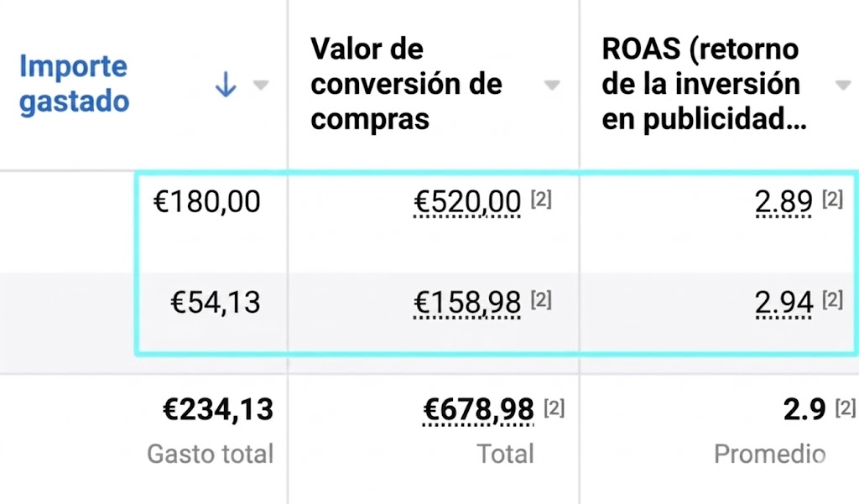The height and width of the screenshot is (504, 859).
Task: Open the €158,98 conversion value tooltip
Action: click(x=466, y=303)
